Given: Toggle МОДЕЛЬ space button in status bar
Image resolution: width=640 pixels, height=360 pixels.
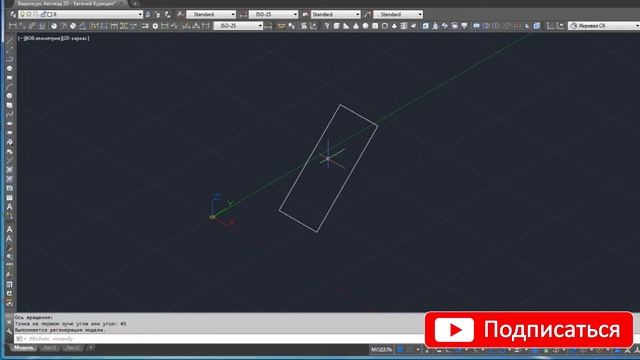Looking at the screenshot, I should click(x=381, y=349).
